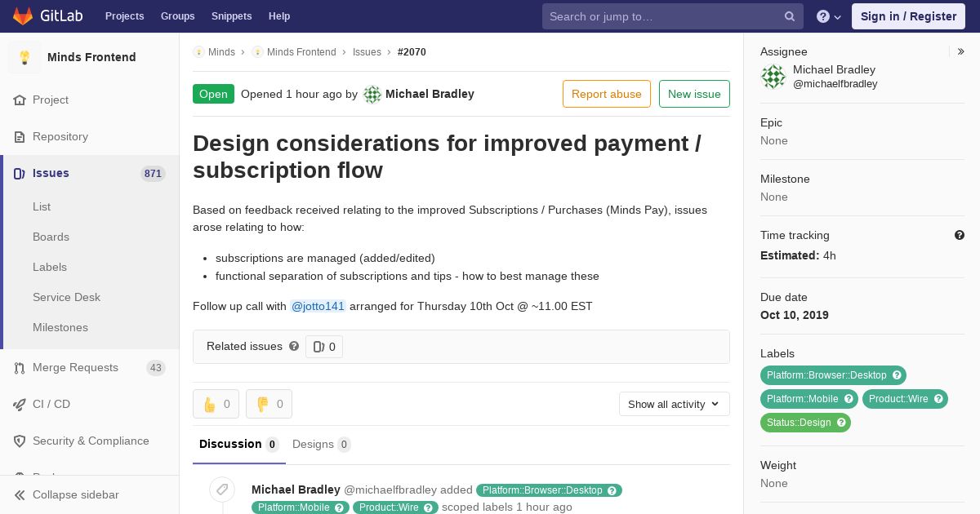The width and height of the screenshot is (980, 514).
Task: Open Show all activity dropdown
Action: pos(675,404)
